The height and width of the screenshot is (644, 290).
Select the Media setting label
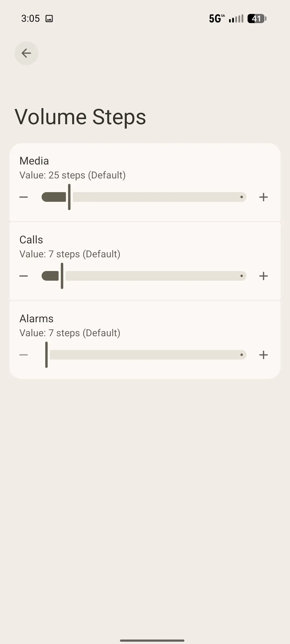pos(34,161)
